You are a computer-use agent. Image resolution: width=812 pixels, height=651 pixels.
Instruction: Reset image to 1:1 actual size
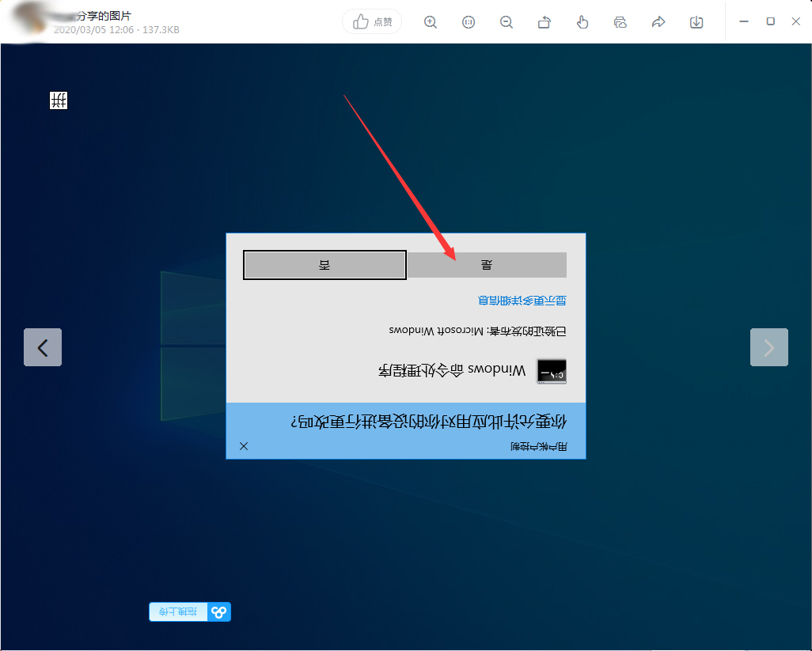tap(469, 22)
